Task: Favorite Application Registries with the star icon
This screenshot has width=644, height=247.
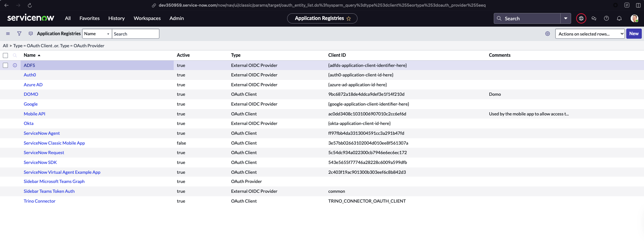Action: pos(349,18)
